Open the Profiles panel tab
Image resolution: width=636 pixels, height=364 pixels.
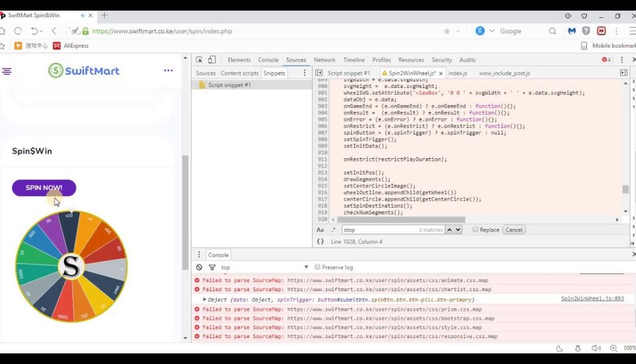(x=382, y=60)
